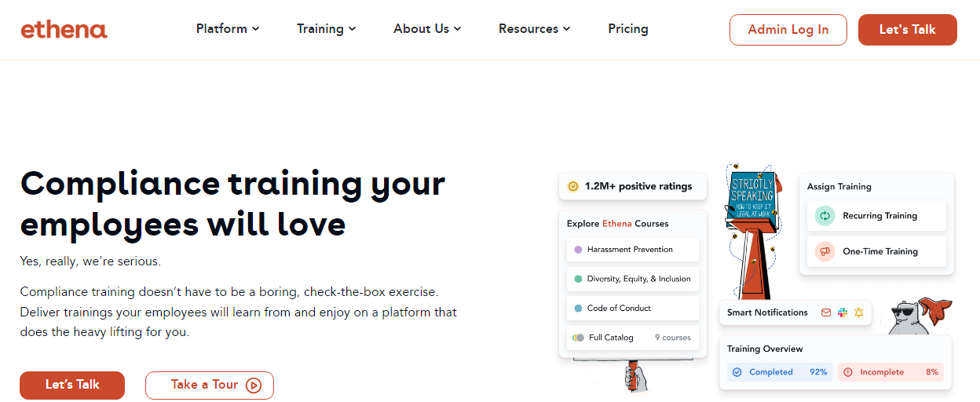980x402 pixels.
Task: Click the Slack notification icon
Action: click(x=843, y=312)
